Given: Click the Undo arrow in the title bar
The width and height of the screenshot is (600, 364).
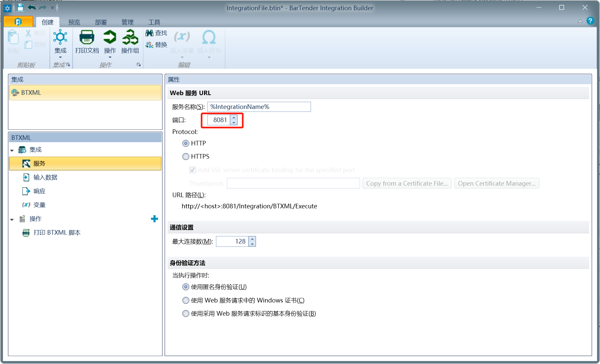Looking at the screenshot, I should (x=32, y=8).
